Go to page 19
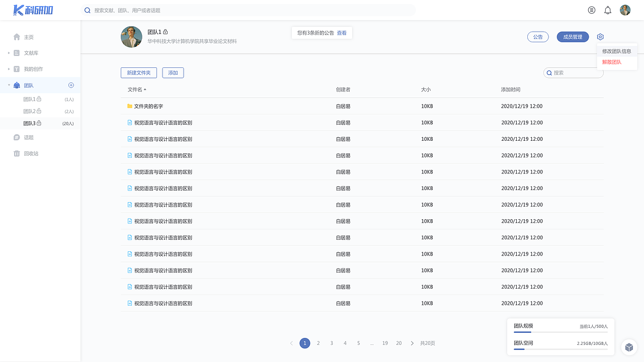This screenshot has width=644, height=362. (385, 343)
